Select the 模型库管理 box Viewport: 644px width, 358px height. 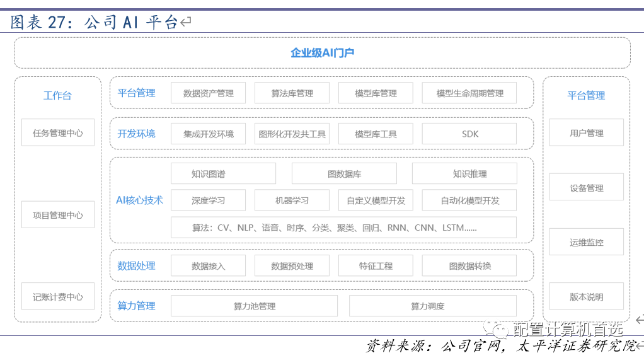pos(376,93)
